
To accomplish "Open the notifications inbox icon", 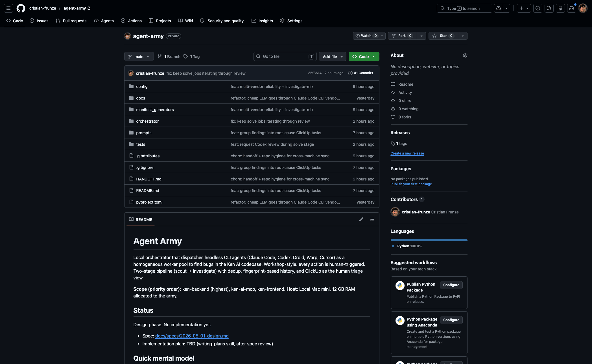I will 572,8.
